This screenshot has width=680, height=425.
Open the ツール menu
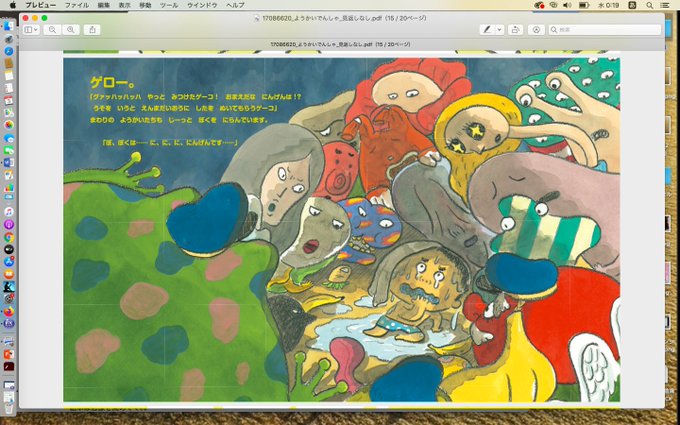(x=169, y=5)
